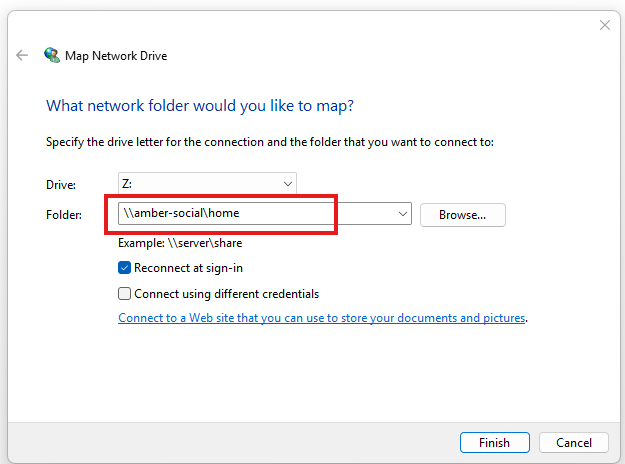Expand the Folder history dropdown arrow
This screenshot has width=625, height=464.
[x=403, y=214]
